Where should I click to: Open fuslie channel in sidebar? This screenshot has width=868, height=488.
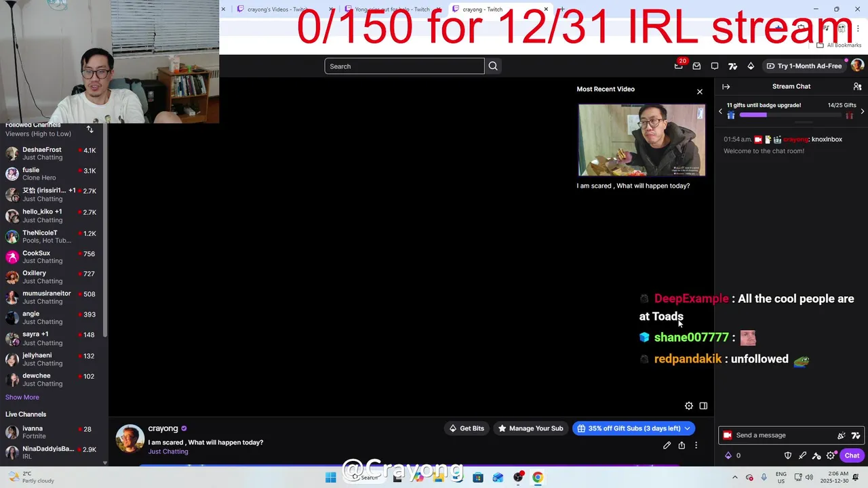53,174
